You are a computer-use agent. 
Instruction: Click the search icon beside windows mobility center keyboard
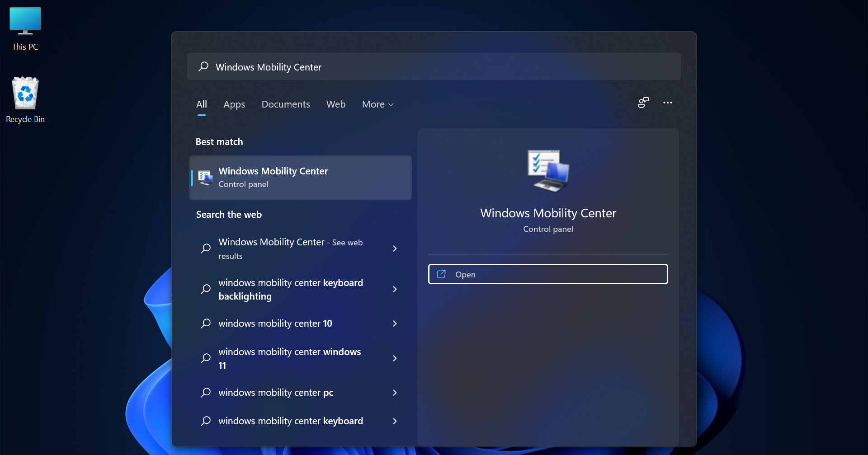(x=206, y=421)
